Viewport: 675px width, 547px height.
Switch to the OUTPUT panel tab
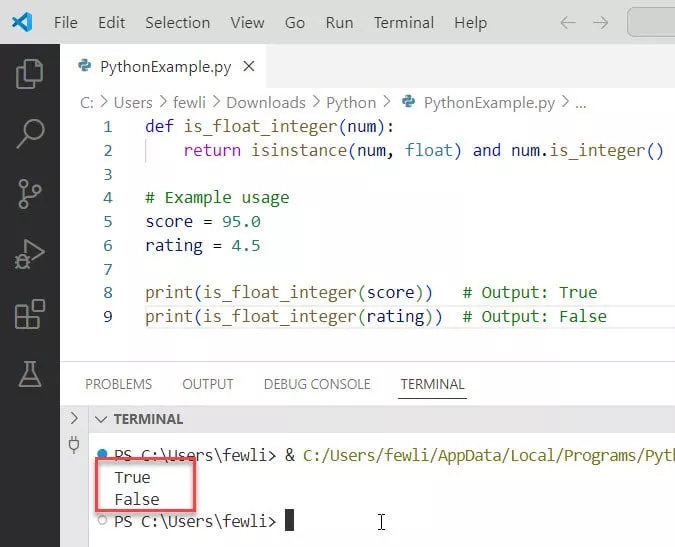(x=207, y=384)
